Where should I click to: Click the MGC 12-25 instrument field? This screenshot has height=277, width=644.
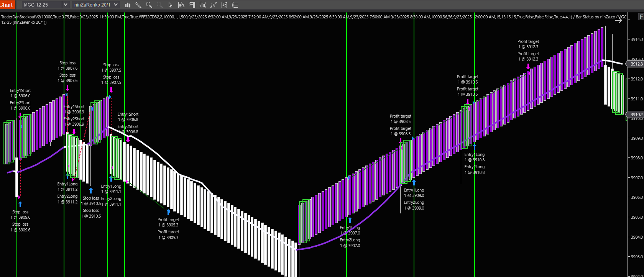(40, 5)
